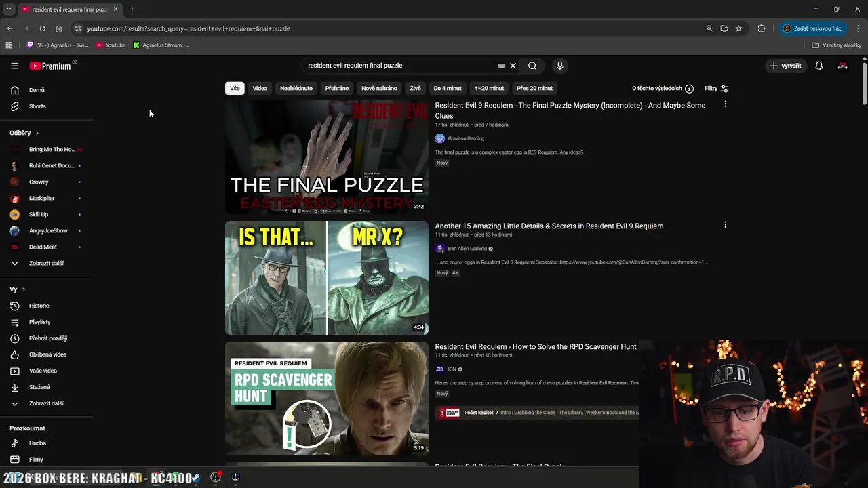The height and width of the screenshot is (488, 868).
Task: Select the Přehráno filter chip
Action: pos(337,89)
